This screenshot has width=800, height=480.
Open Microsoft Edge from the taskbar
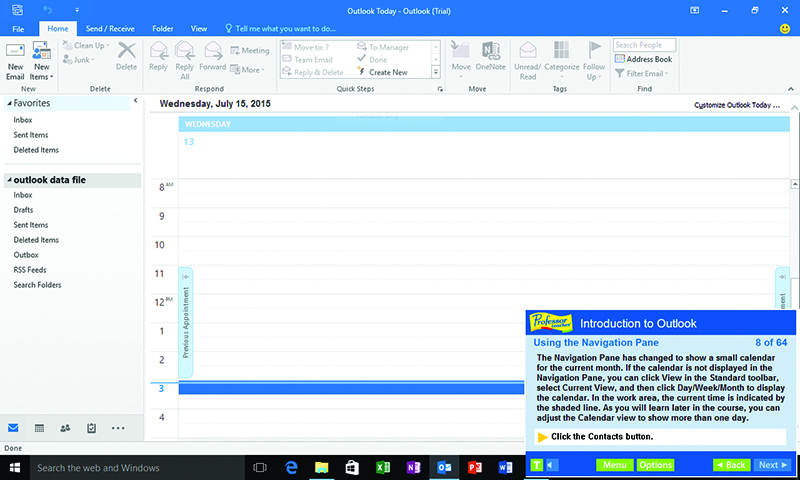pyautogui.click(x=291, y=467)
